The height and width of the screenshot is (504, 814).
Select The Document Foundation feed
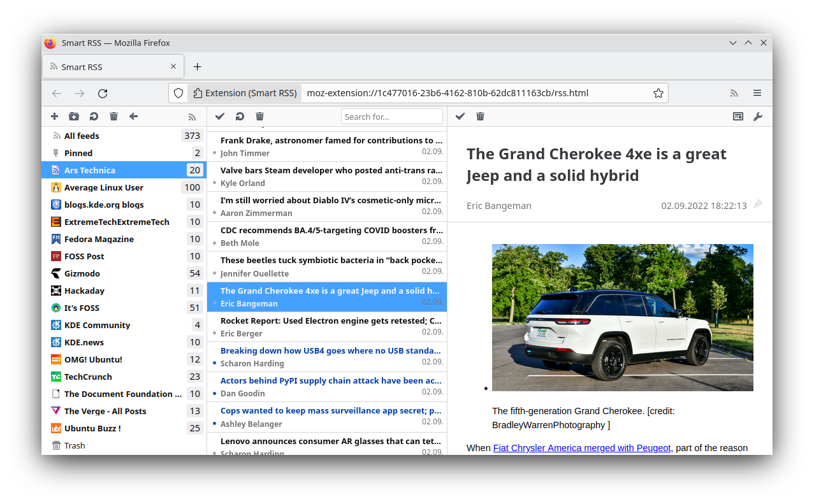click(x=124, y=394)
